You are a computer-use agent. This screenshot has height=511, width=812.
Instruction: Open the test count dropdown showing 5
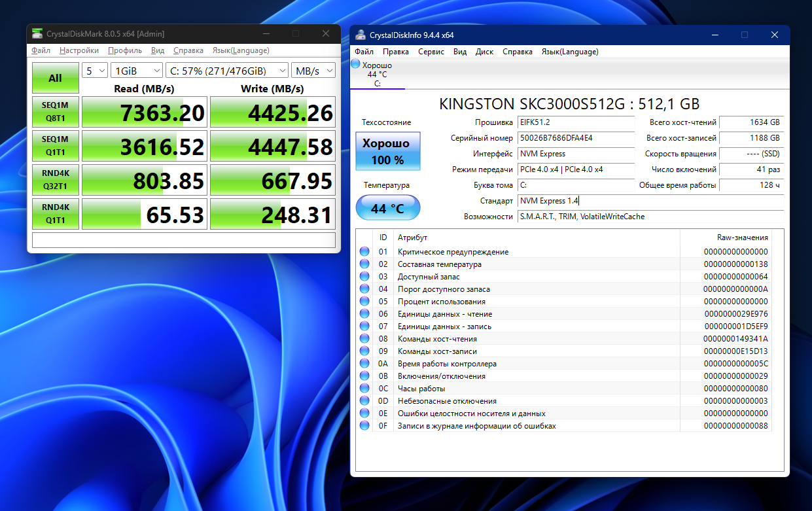95,71
